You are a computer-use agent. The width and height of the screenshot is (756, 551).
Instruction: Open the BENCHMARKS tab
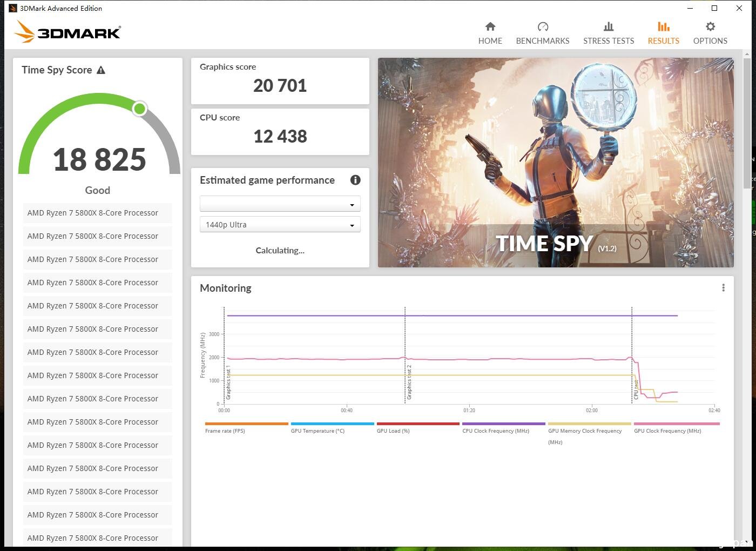pyautogui.click(x=542, y=33)
